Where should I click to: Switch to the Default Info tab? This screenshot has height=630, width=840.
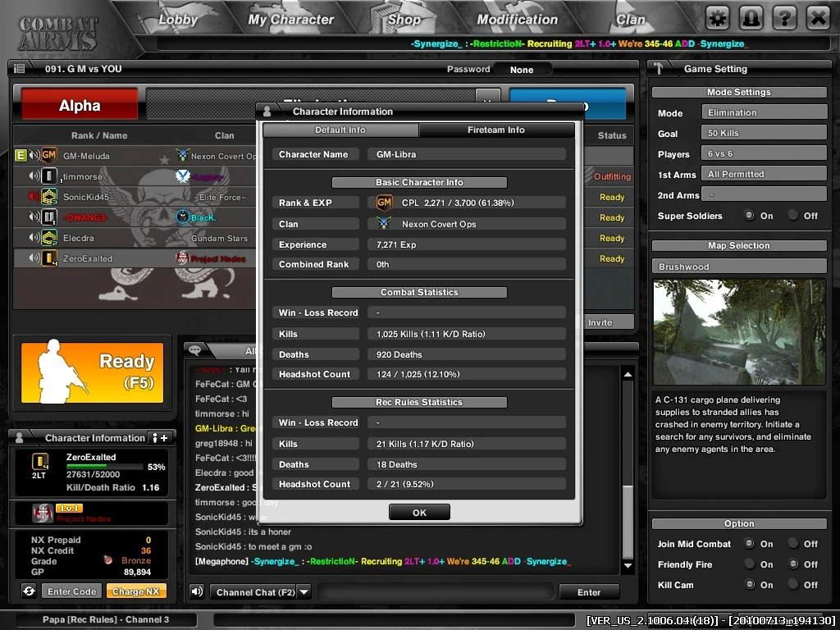tap(340, 130)
